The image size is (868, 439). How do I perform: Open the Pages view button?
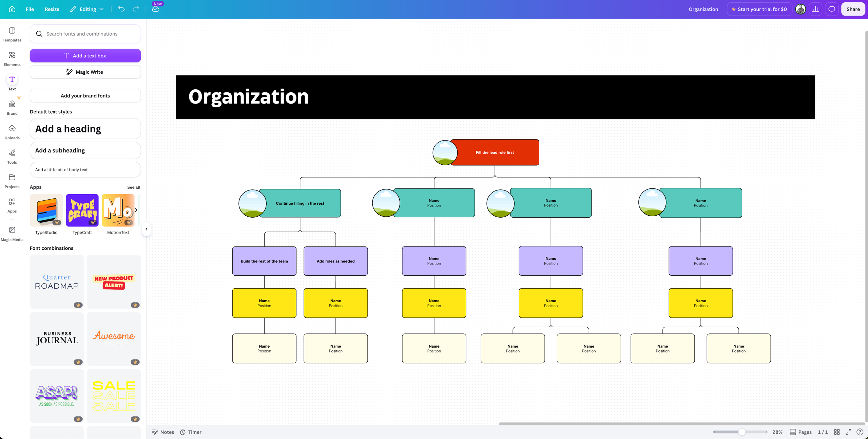point(801,432)
